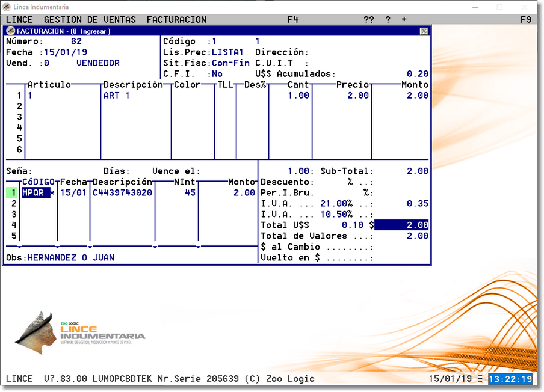The height and width of the screenshot is (392, 544).
Task: Click the Vuelto en $ label
Action: tap(290, 258)
